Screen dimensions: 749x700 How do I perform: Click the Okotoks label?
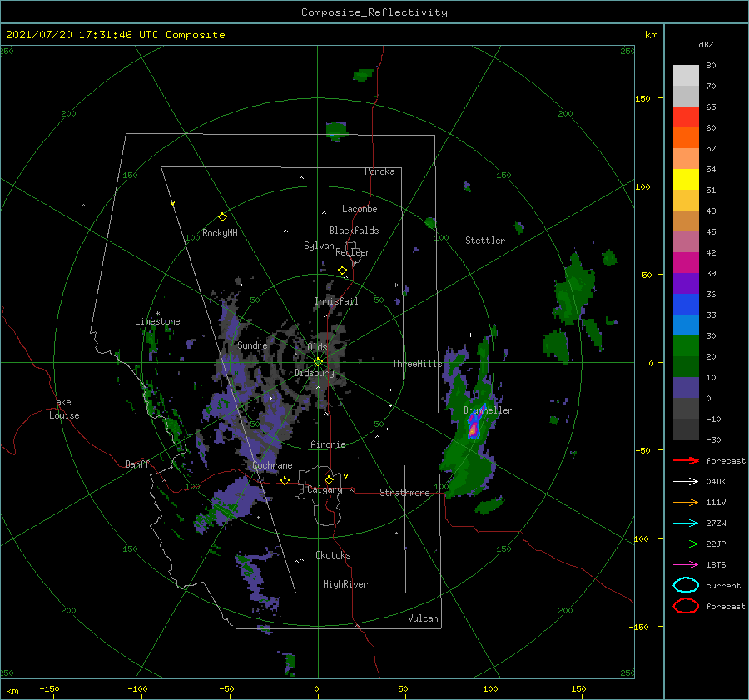coord(333,555)
